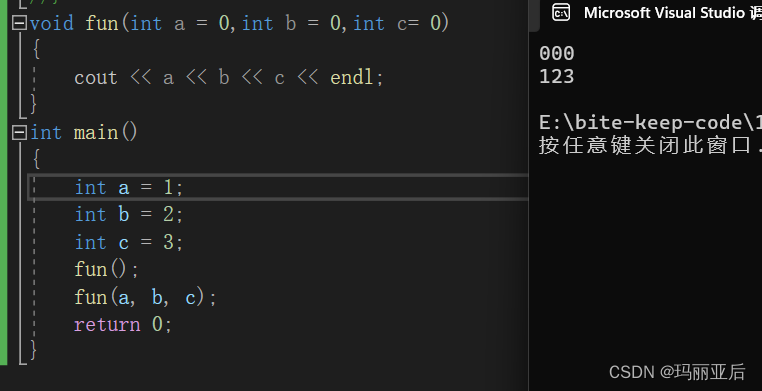Viewport: 762px width, 391px height.
Task: Select the Microsoft Visual Studio console tab
Action: (651, 13)
